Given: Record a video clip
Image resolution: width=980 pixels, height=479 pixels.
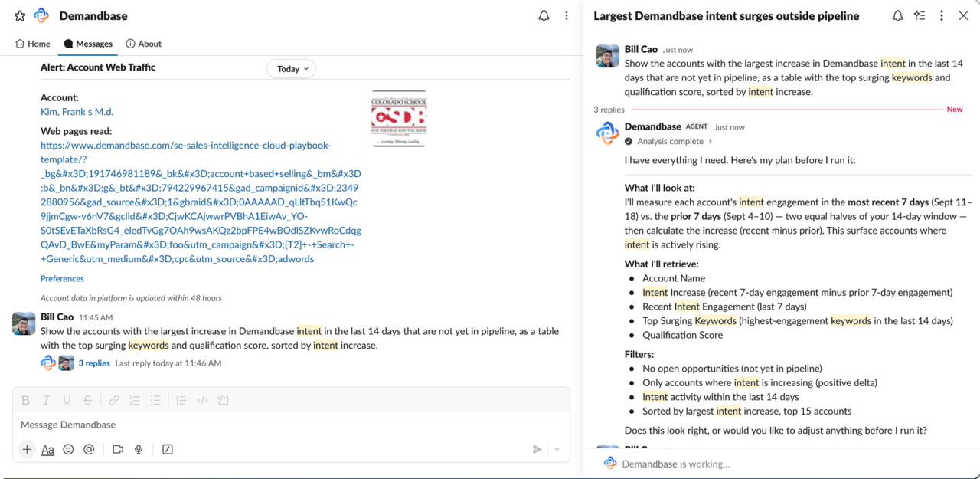Looking at the screenshot, I should click(x=118, y=450).
